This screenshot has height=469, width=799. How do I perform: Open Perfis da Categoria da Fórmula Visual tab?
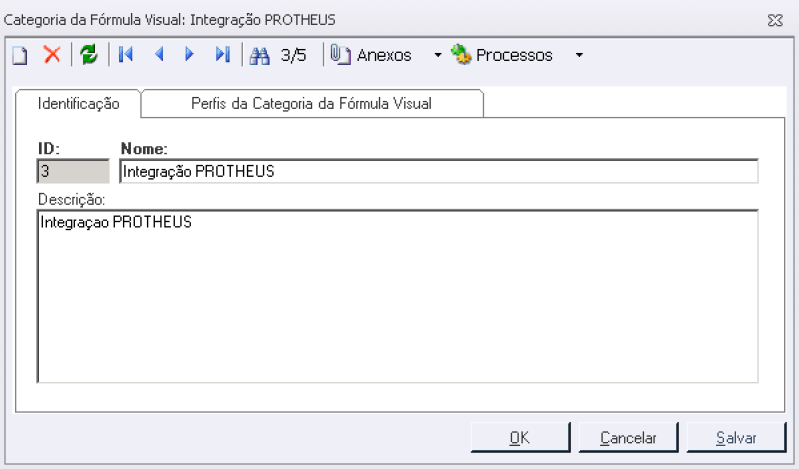coord(312,103)
